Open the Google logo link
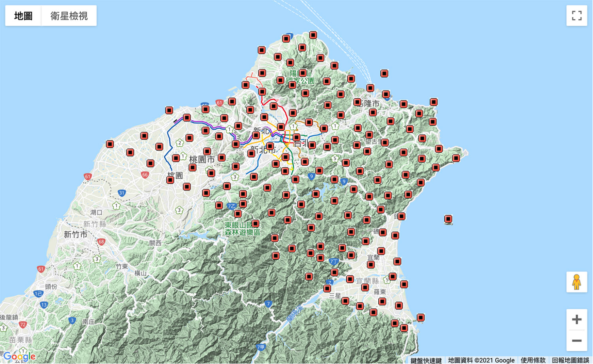Image resolution: width=593 pixels, height=364 pixels. click(19, 356)
